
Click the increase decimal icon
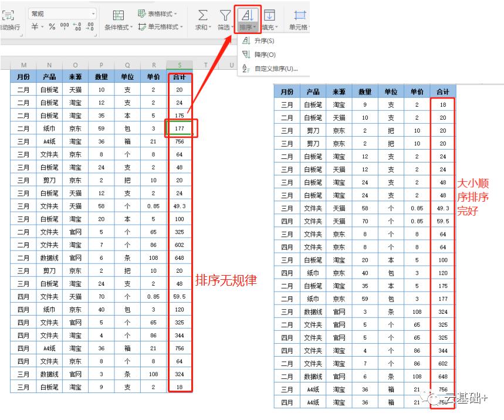[77, 27]
